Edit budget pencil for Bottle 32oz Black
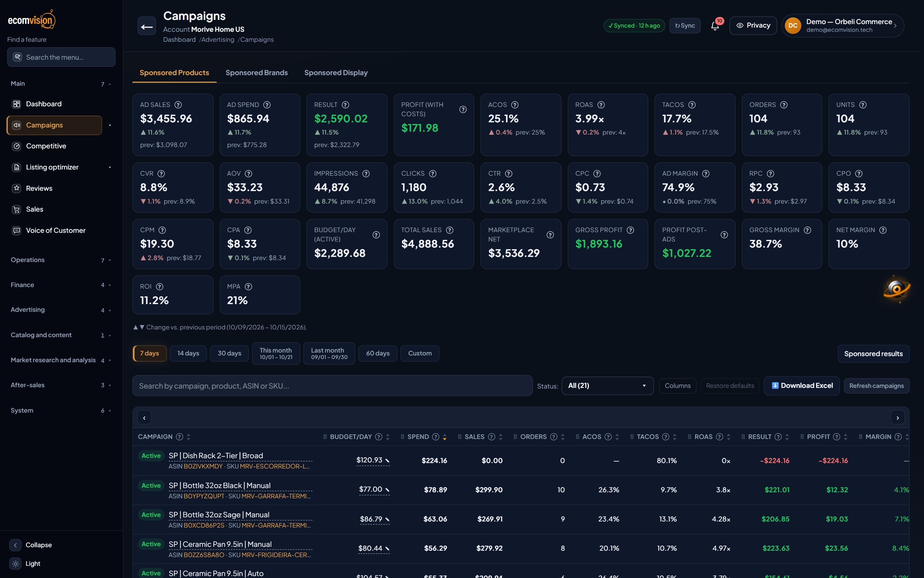This screenshot has width=924, height=578. [x=387, y=490]
